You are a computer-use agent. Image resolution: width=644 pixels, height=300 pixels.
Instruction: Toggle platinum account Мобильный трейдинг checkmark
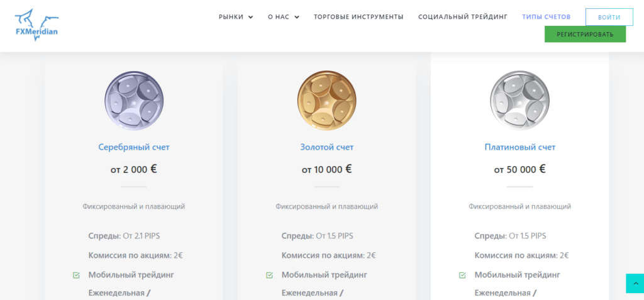(x=462, y=275)
